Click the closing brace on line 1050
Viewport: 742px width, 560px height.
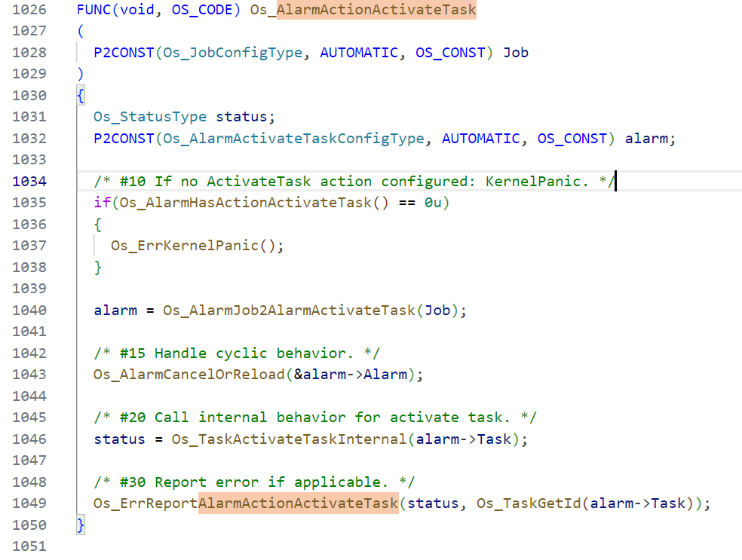coord(81,525)
